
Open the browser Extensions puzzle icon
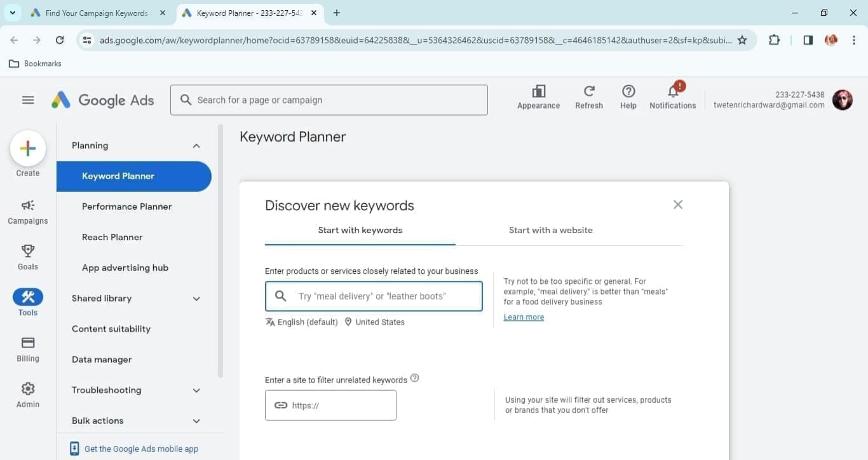click(x=774, y=40)
